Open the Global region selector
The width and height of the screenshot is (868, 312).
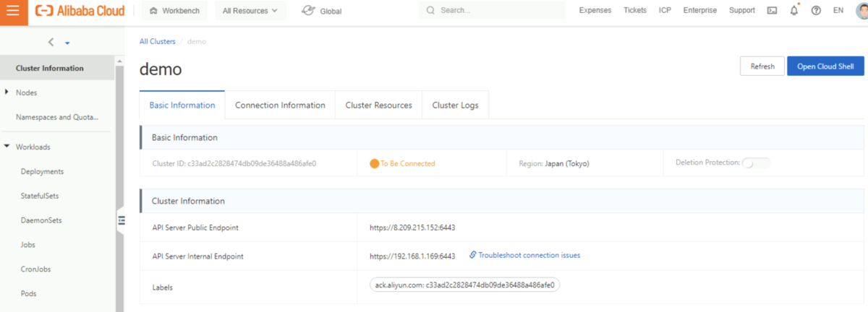pyautogui.click(x=322, y=11)
